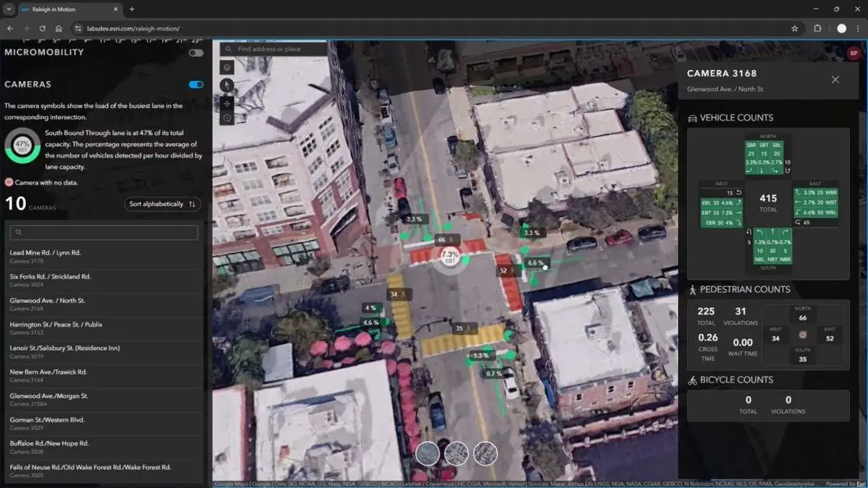
Task: Select Lead Mine Rd. / Lynn Rd. camera
Action: tap(103, 257)
